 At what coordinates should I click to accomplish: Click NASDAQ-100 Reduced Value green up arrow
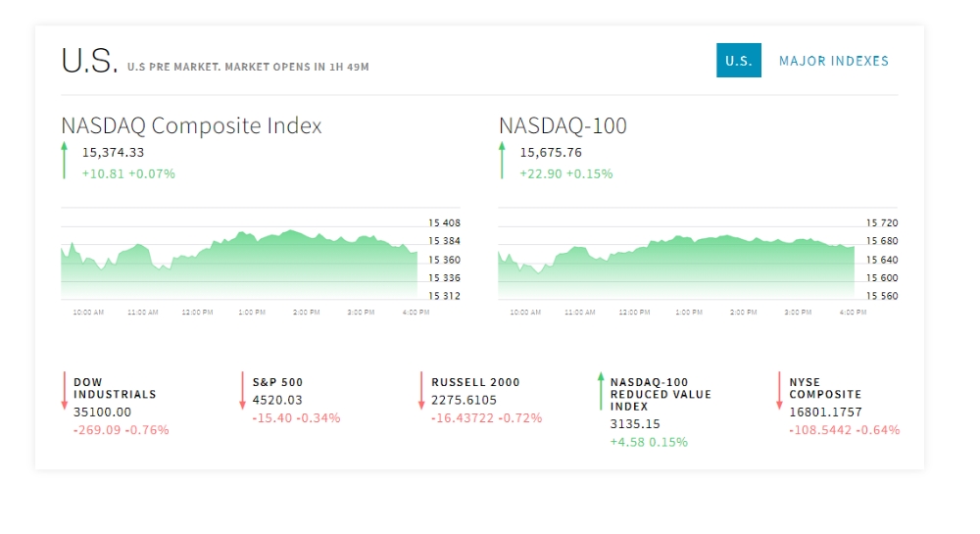[x=601, y=391]
